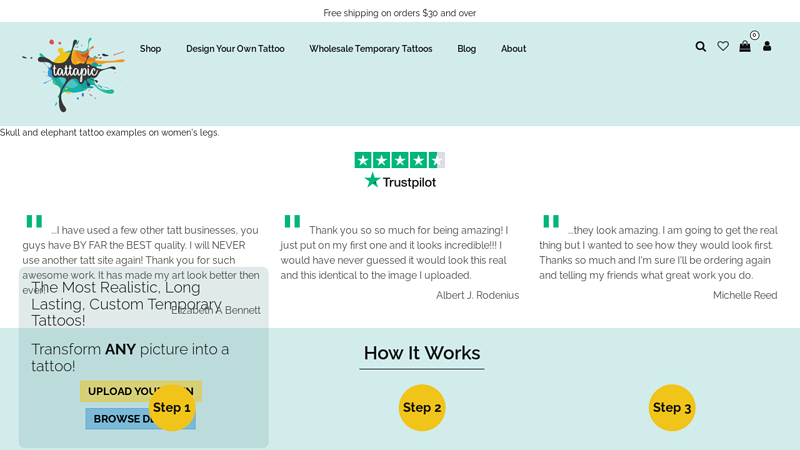
Task: Open the About menu item
Action: pyautogui.click(x=513, y=49)
